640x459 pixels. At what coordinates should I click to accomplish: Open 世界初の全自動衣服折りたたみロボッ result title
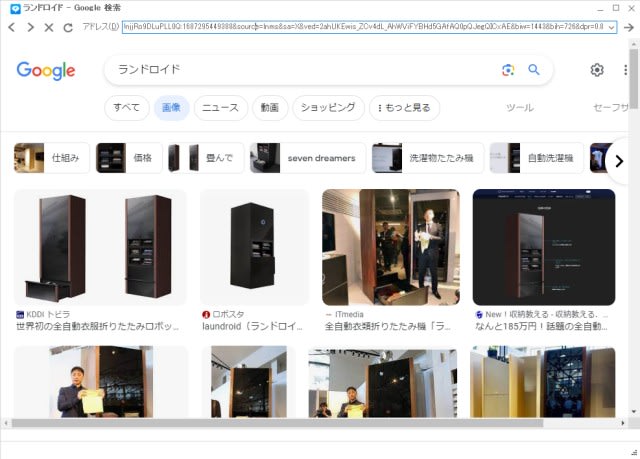pyautogui.click(x=97, y=326)
